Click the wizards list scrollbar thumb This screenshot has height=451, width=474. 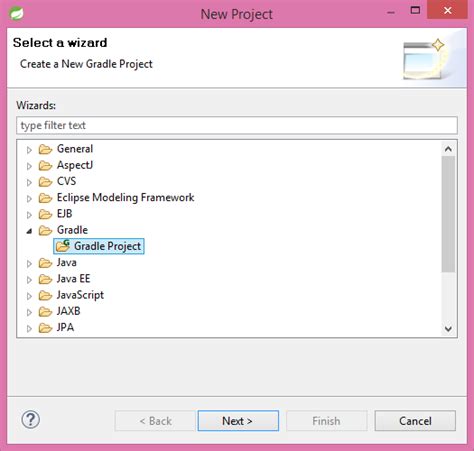[448, 214]
